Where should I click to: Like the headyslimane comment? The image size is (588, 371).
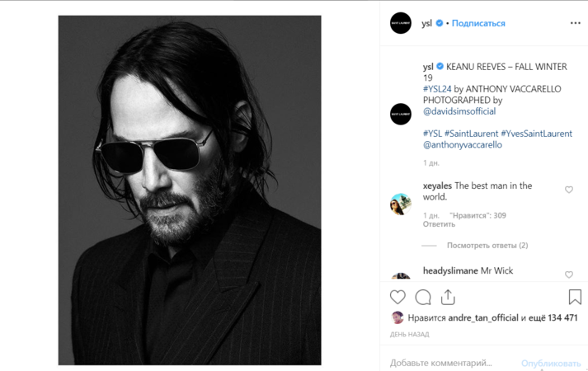point(569,275)
